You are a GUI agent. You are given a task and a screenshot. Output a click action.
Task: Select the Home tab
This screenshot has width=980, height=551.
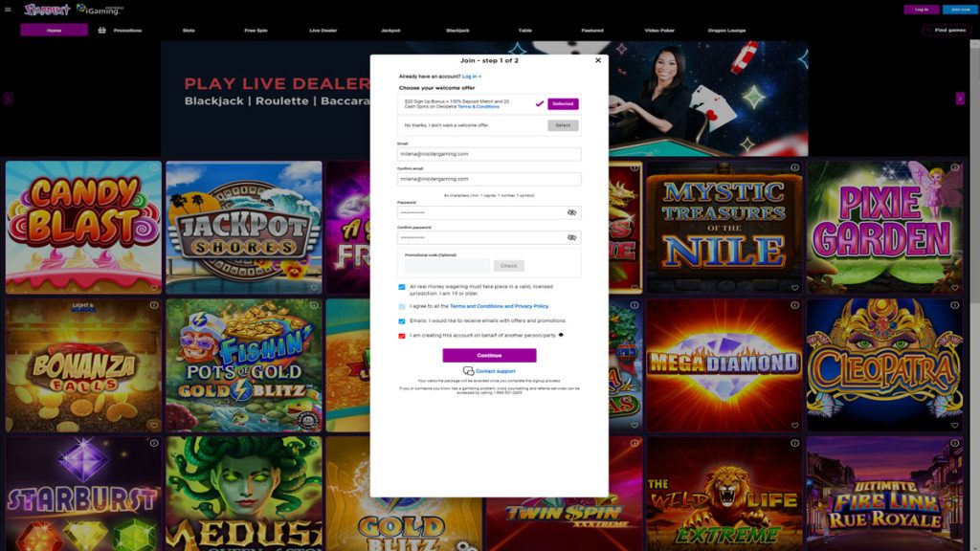[54, 30]
